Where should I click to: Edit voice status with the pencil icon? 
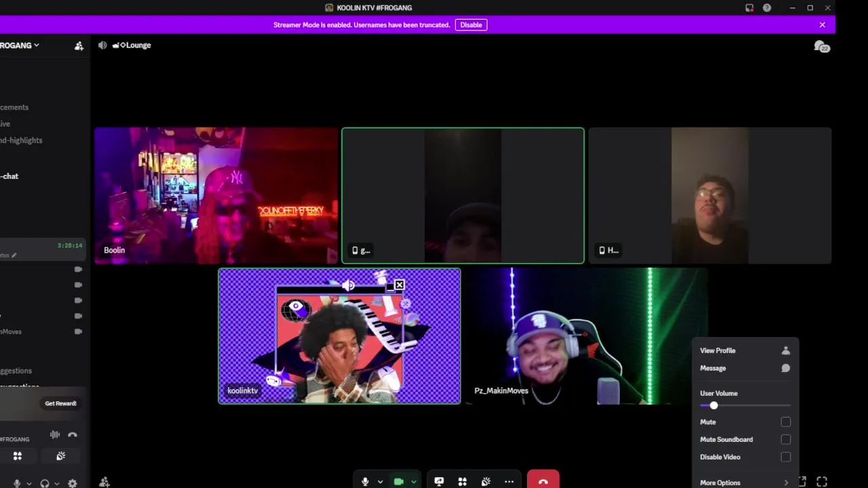point(14,256)
